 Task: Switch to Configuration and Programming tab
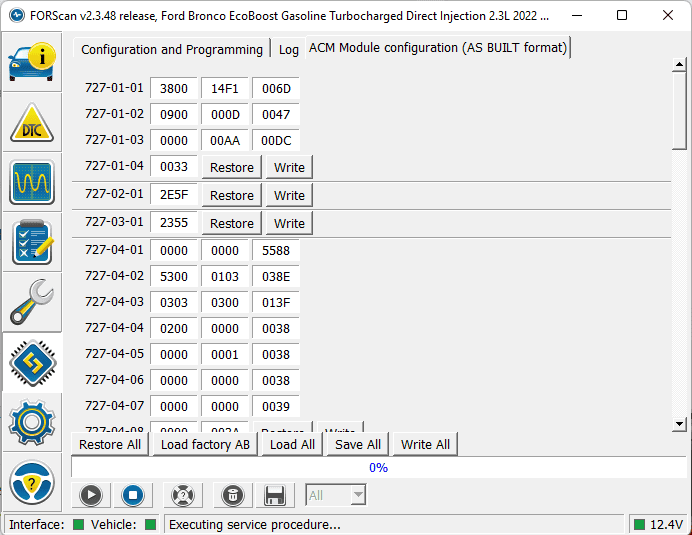[x=172, y=49]
